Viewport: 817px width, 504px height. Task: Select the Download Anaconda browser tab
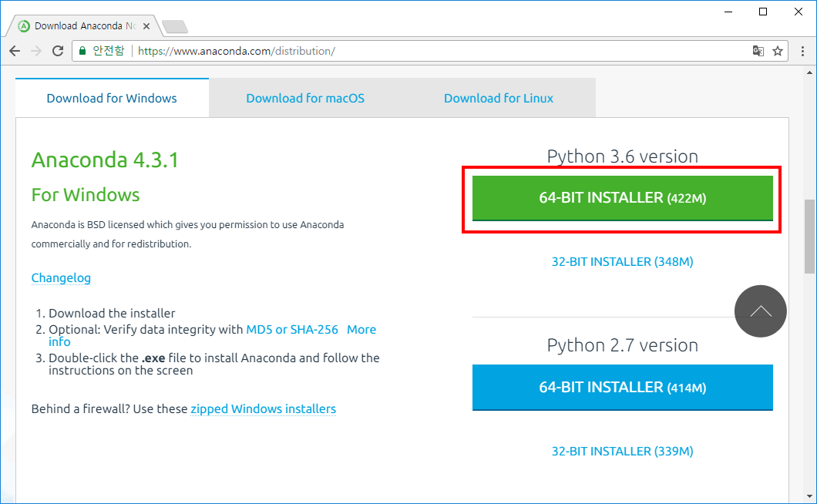click(x=83, y=26)
